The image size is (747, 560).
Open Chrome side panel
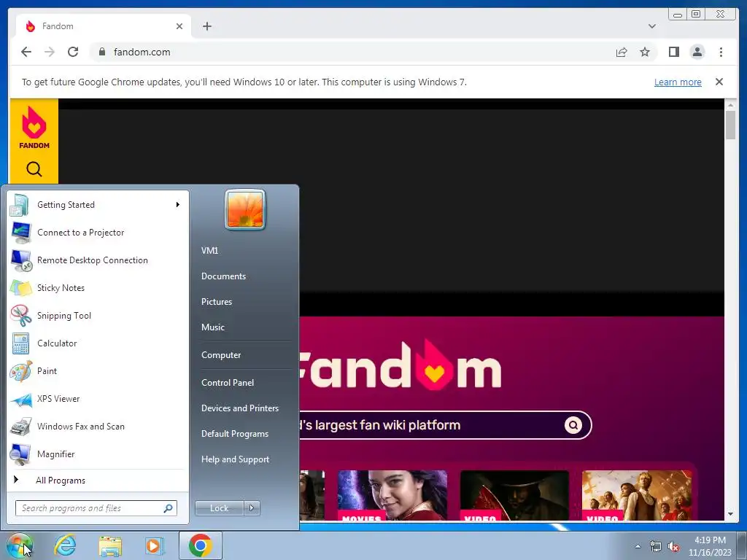click(673, 52)
